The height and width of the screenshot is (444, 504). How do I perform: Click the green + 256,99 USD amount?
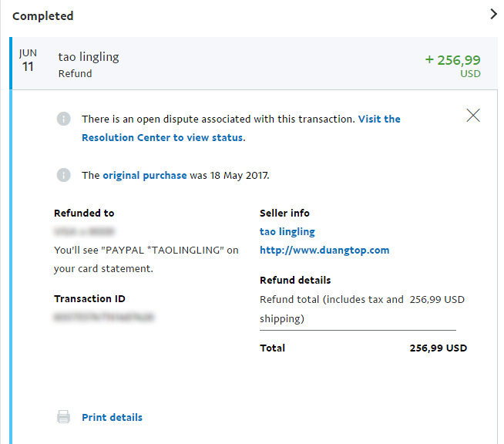point(453,60)
